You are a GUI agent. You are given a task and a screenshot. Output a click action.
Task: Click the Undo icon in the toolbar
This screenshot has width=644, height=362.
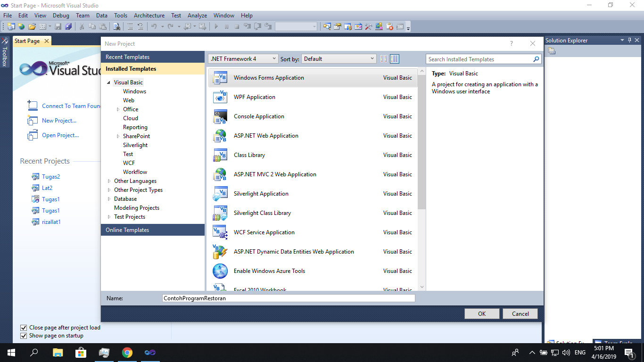[x=155, y=26]
